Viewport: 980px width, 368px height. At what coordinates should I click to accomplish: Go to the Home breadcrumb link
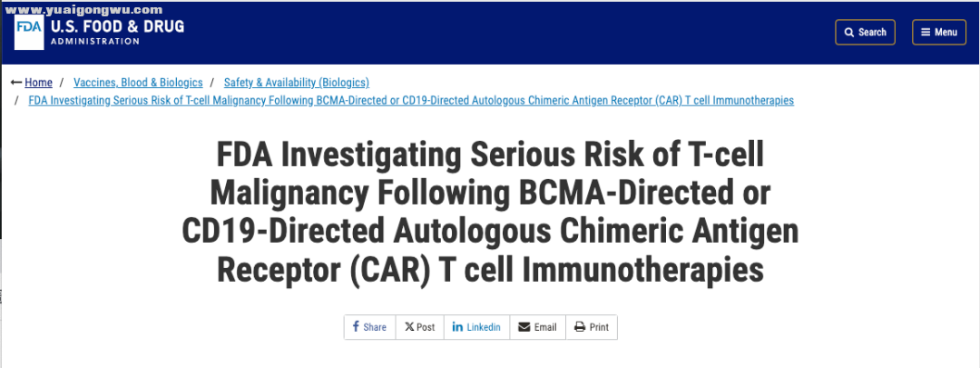pos(39,83)
